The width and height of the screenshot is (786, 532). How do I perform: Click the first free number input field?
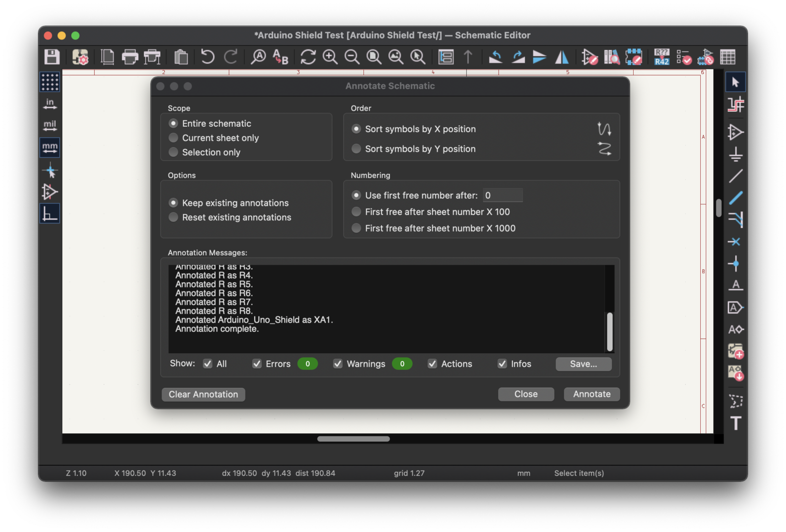tap(502, 195)
